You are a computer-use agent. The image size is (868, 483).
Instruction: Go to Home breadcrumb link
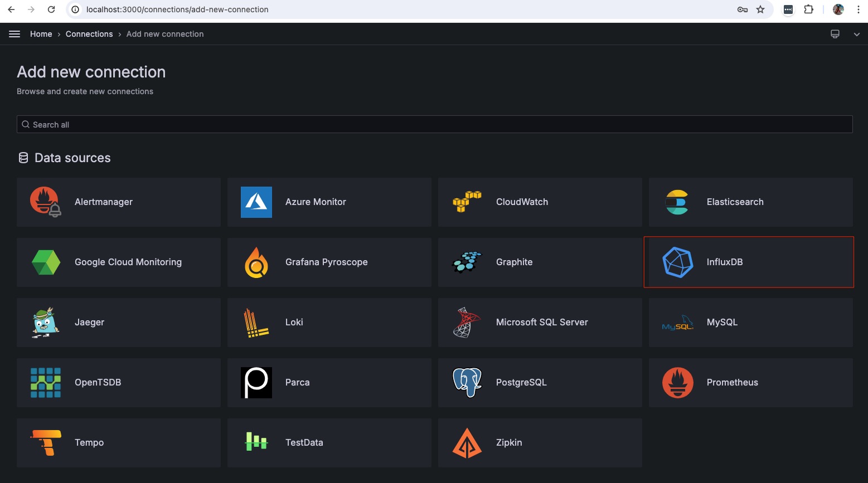[41, 34]
